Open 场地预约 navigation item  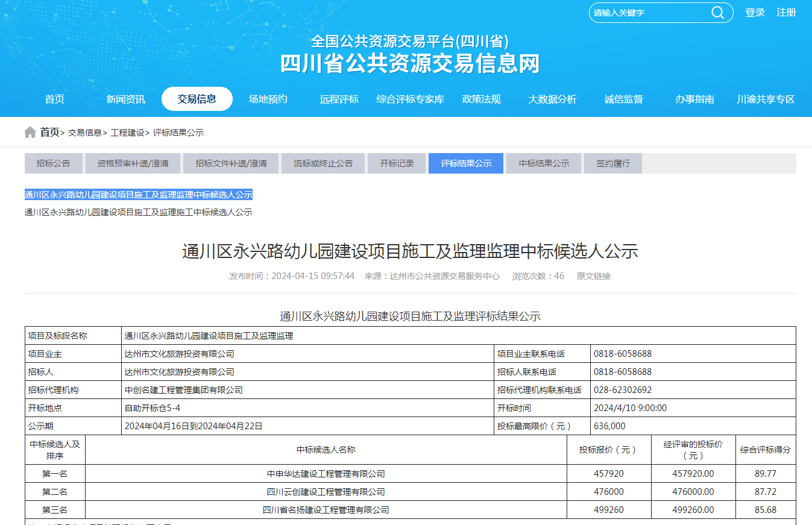pos(268,99)
